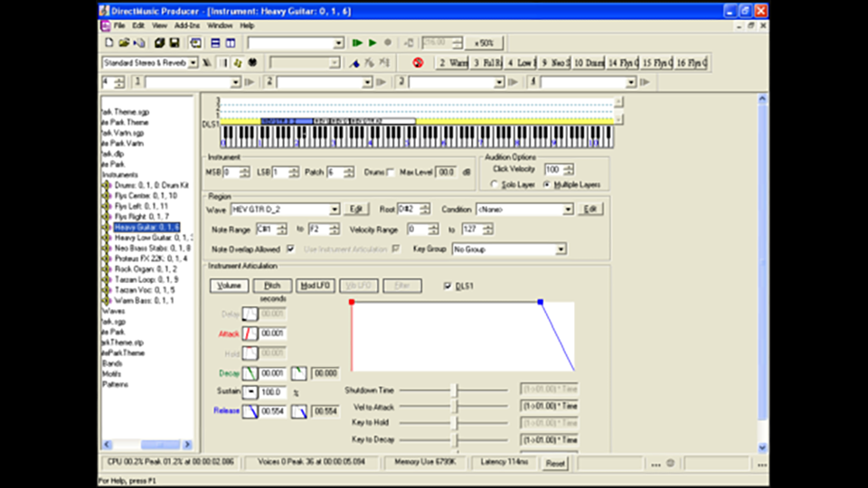The width and height of the screenshot is (868, 488).
Task: Click the Volume articulation button
Action: click(x=229, y=286)
